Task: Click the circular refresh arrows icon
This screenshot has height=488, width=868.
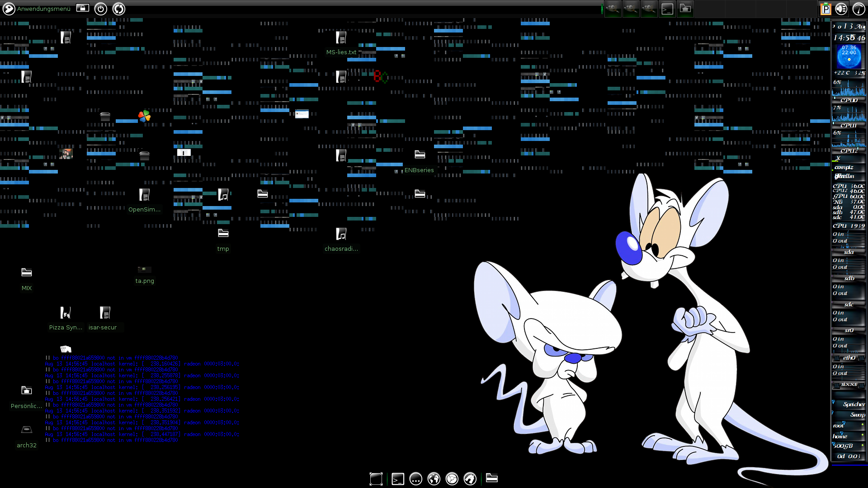Action: tap(119, 9)
